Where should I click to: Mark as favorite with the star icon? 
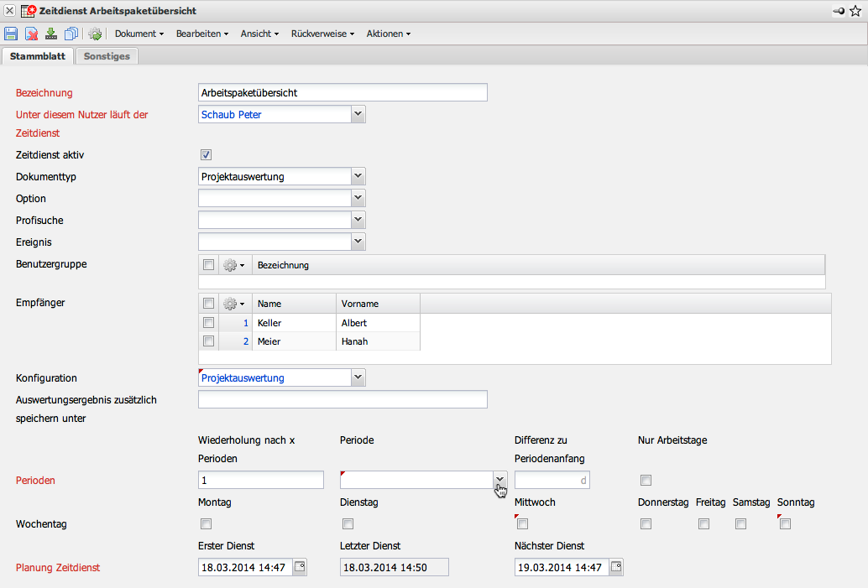click(855, 10)
